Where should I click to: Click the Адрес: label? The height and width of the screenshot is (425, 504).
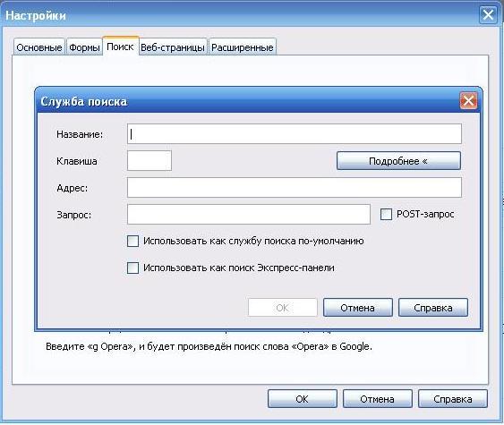click(72, 188)
